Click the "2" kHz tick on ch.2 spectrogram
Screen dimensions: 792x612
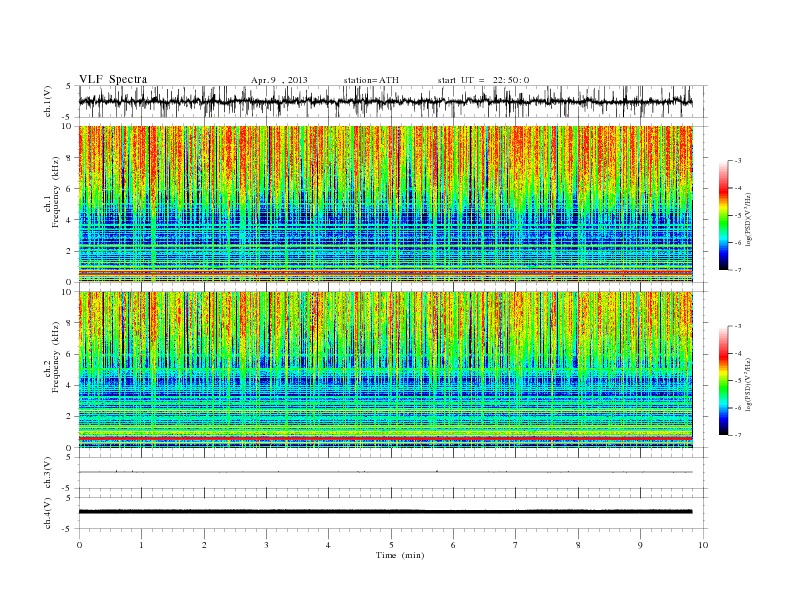[x=70, y=417]
